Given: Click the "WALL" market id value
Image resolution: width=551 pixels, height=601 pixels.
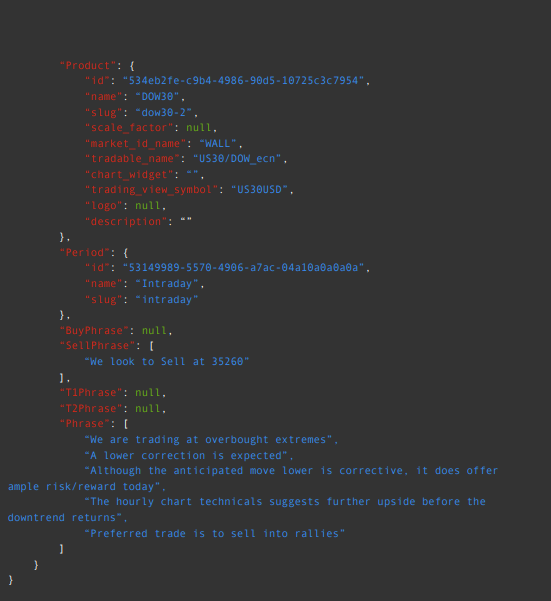Looking at the screenshot, I should (218, 144).
